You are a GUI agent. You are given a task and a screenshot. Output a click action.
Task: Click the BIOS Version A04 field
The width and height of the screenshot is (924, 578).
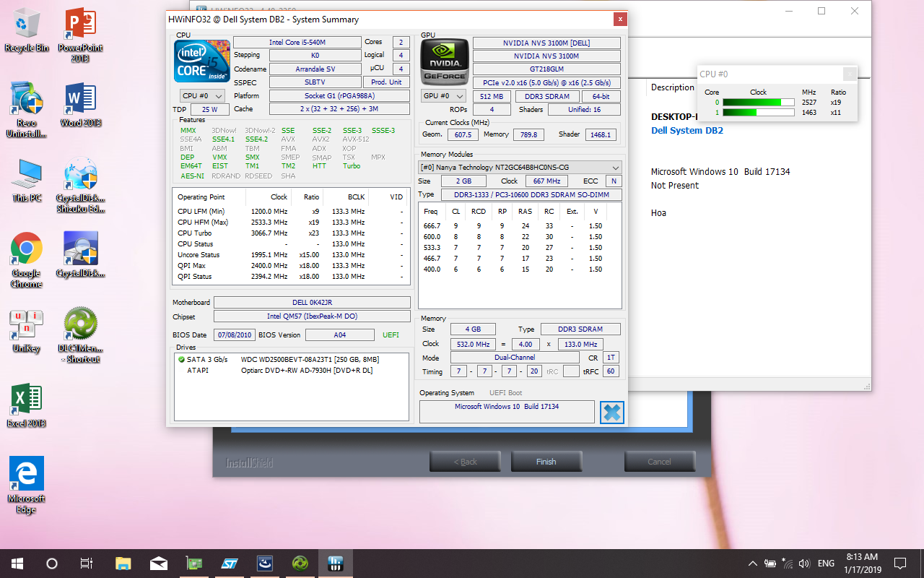339,335
